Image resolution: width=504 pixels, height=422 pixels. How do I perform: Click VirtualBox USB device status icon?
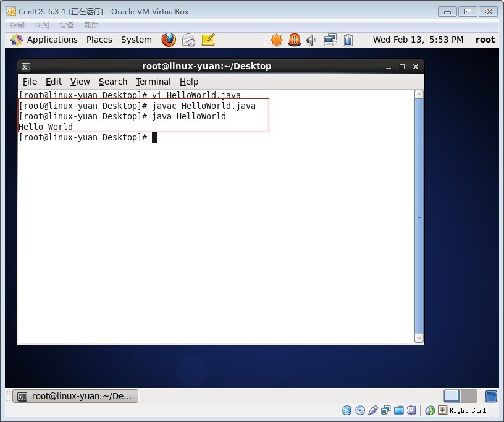tap(372, 410)
